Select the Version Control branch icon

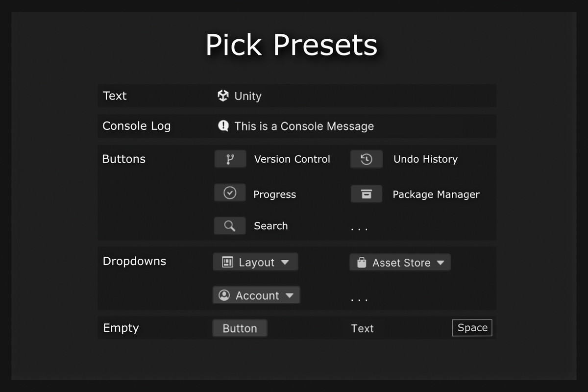coord(230,159)
